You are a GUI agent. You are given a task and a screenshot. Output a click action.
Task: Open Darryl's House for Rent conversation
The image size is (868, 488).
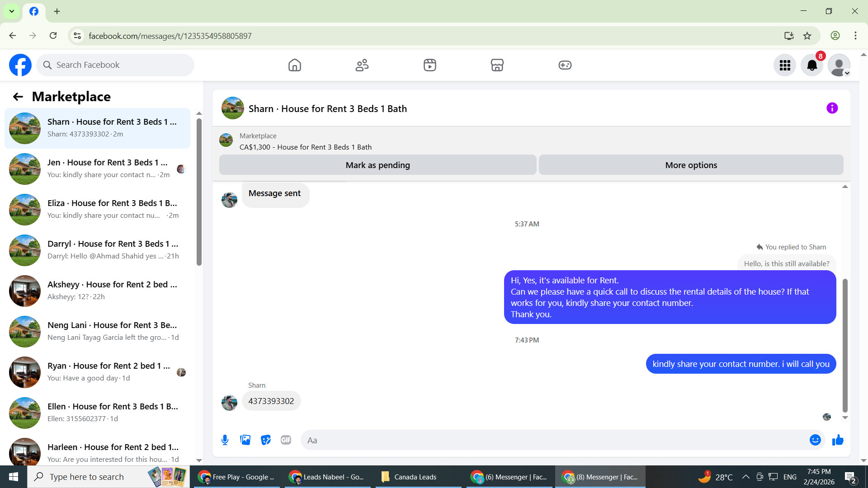tap(97, 250)
